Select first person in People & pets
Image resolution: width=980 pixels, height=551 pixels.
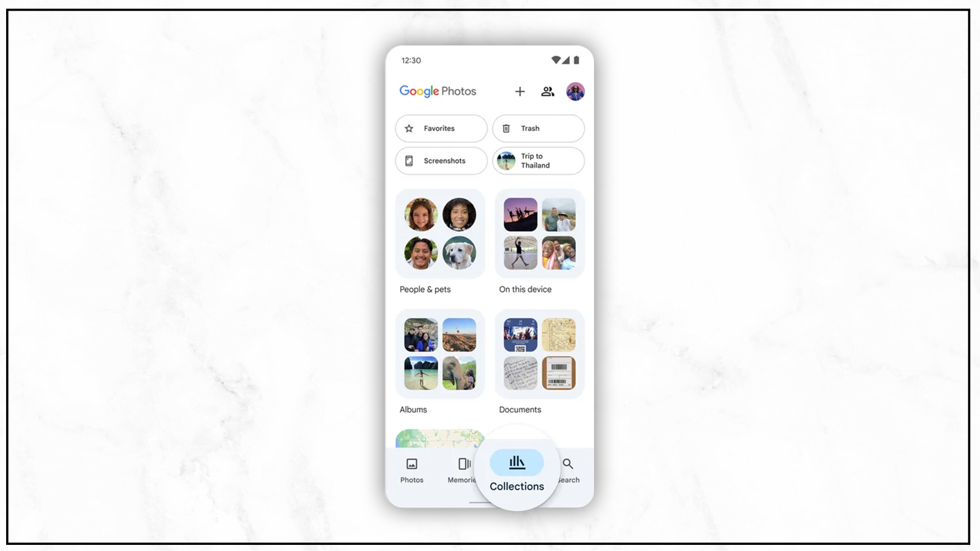click(x=421, y=214)
